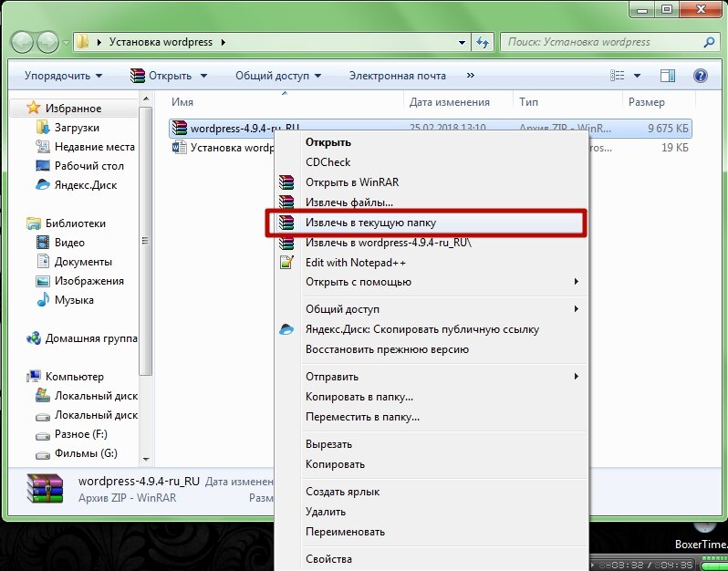Click the Музыка library icon

click(x=43, y=300)
